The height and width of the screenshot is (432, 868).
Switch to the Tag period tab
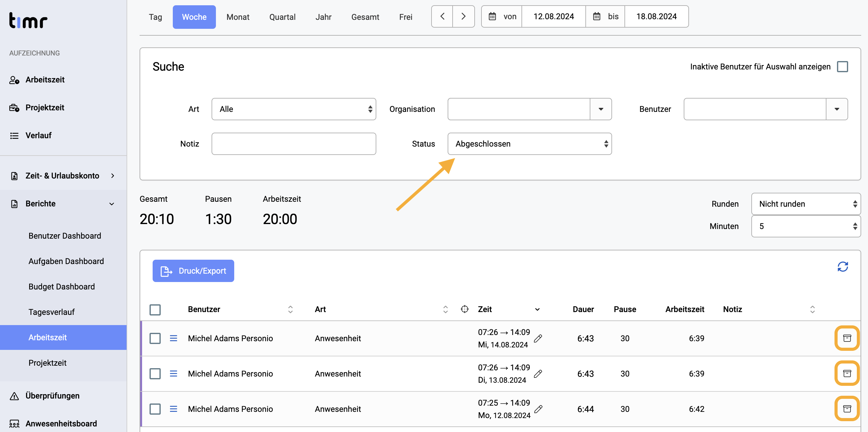coord(155,17)
